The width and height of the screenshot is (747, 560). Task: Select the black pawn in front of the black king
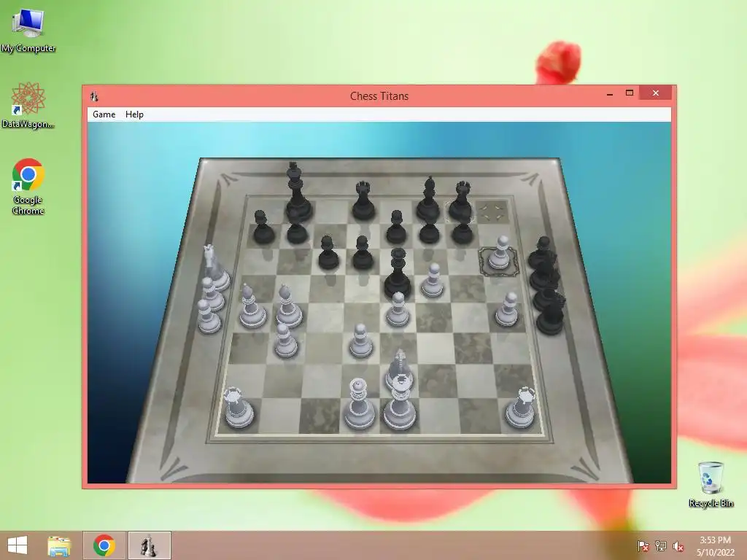[298, 233]
